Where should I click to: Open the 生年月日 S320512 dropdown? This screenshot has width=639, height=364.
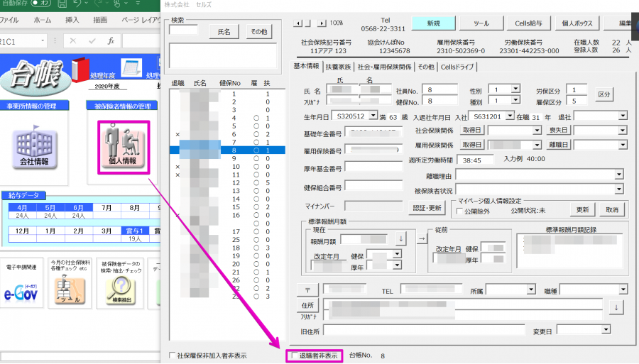click(373, 116)
